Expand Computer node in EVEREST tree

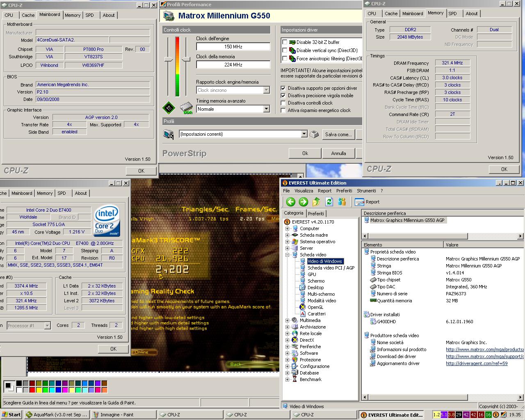click(287, 228)
